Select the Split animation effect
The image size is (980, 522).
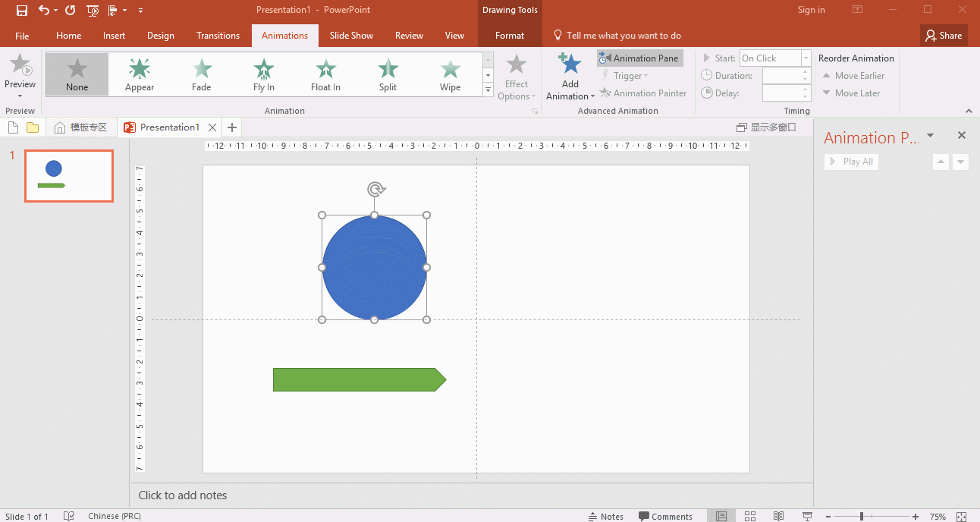pos(388,74)
